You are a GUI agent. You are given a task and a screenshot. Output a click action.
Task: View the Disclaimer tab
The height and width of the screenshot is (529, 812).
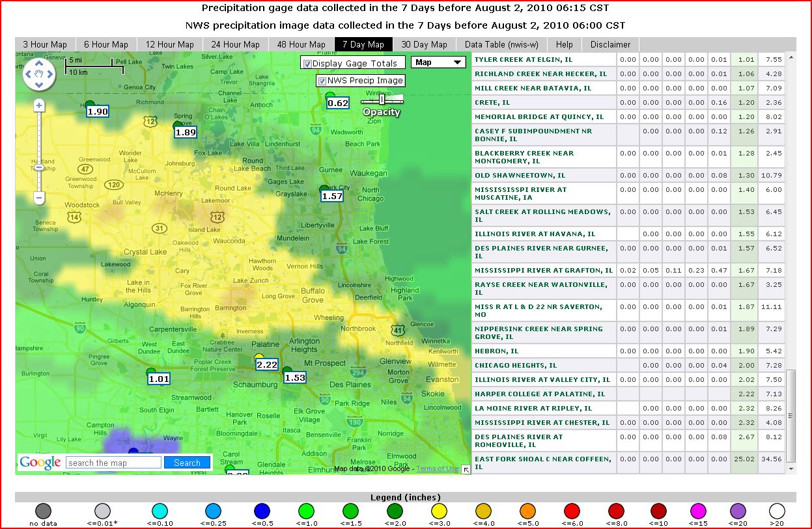pos(611,44)
